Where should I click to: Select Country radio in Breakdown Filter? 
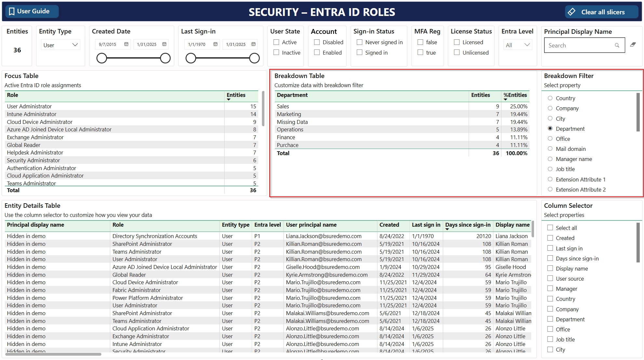550,98
